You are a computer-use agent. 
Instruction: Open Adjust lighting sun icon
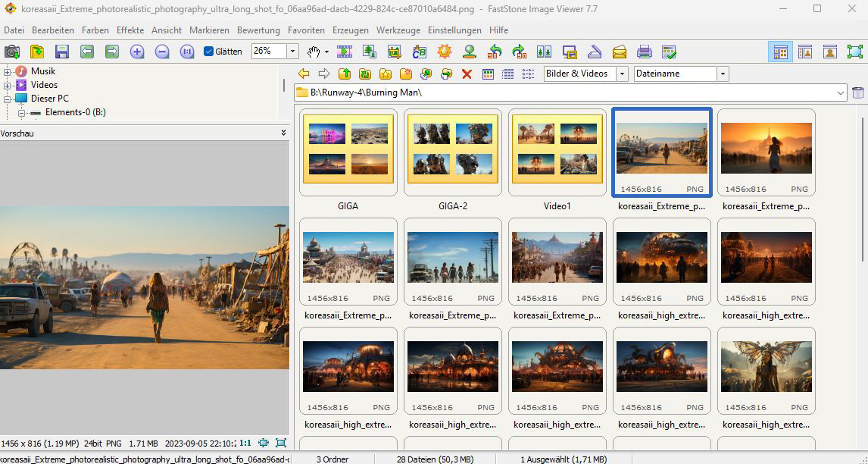pos(445,52)
